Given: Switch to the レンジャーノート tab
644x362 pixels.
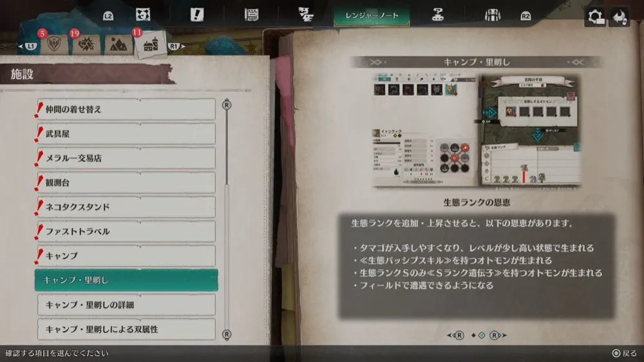Looking at the screenshot, I should tap(373, 15).
